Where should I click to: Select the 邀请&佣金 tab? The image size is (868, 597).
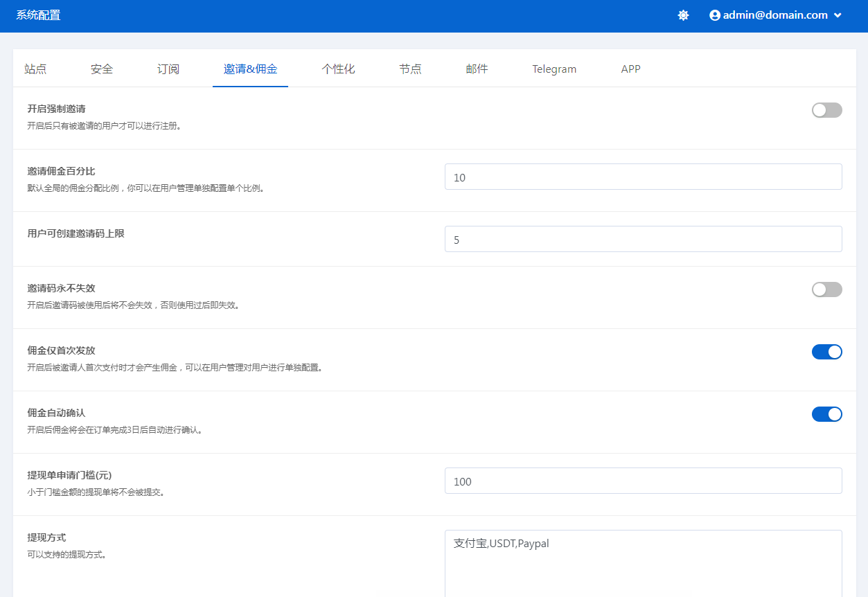250,69
